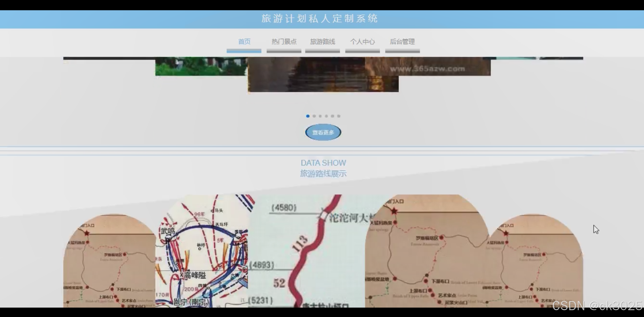Switch to the 旅游路线 tab
Screen dimensions: 644x317
point(322,42)
